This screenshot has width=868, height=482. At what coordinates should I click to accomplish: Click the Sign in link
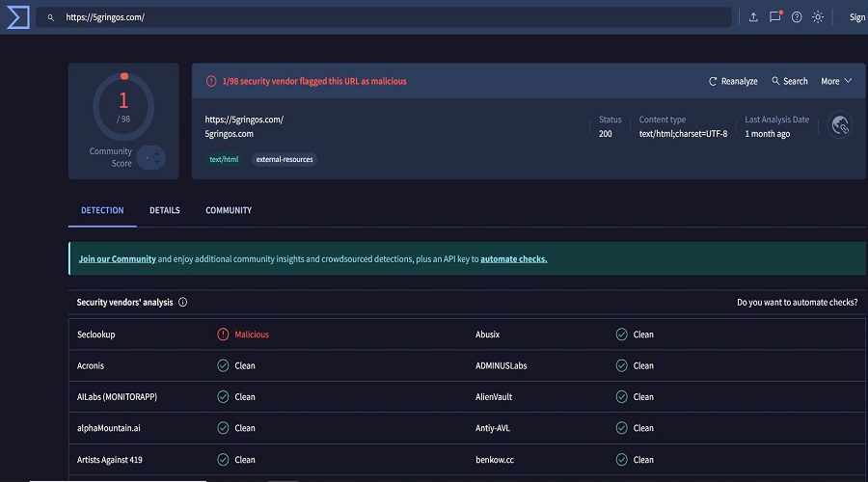[x=857, y=17]
